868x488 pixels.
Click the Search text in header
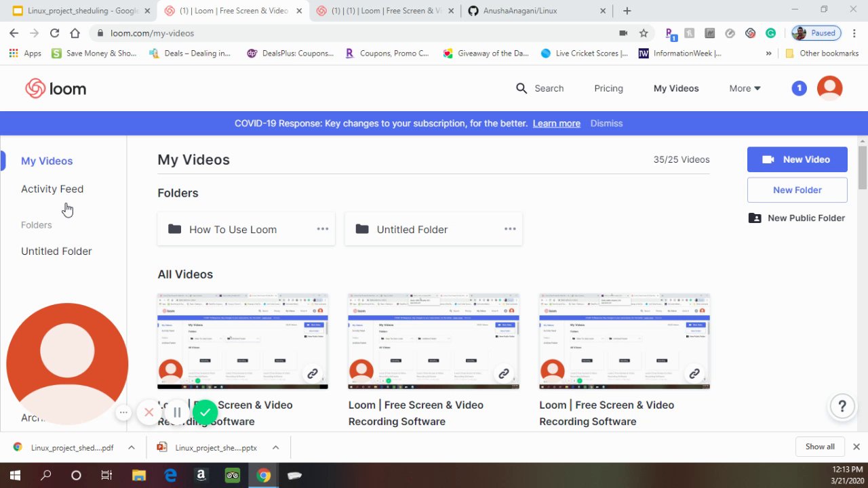pos(549,88)
